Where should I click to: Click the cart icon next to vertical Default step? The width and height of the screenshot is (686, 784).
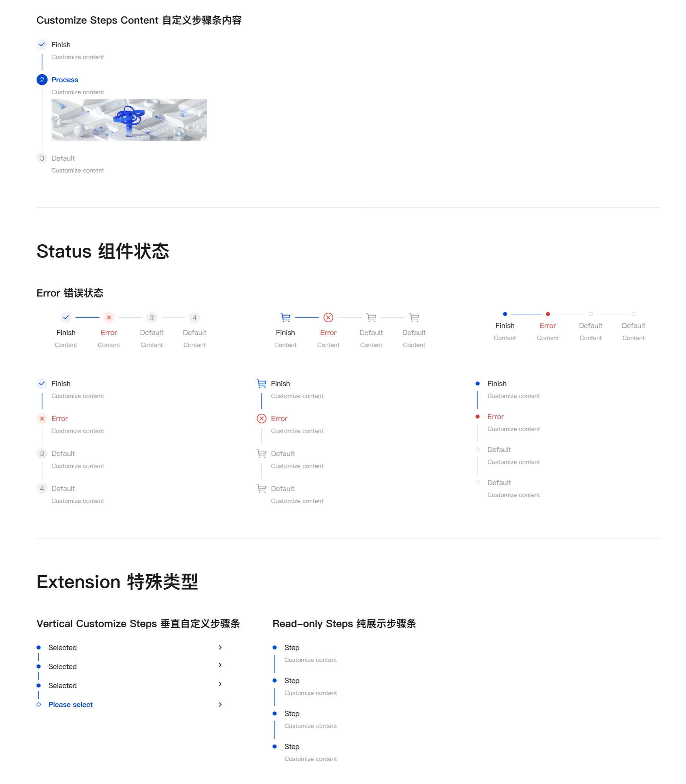261,453
